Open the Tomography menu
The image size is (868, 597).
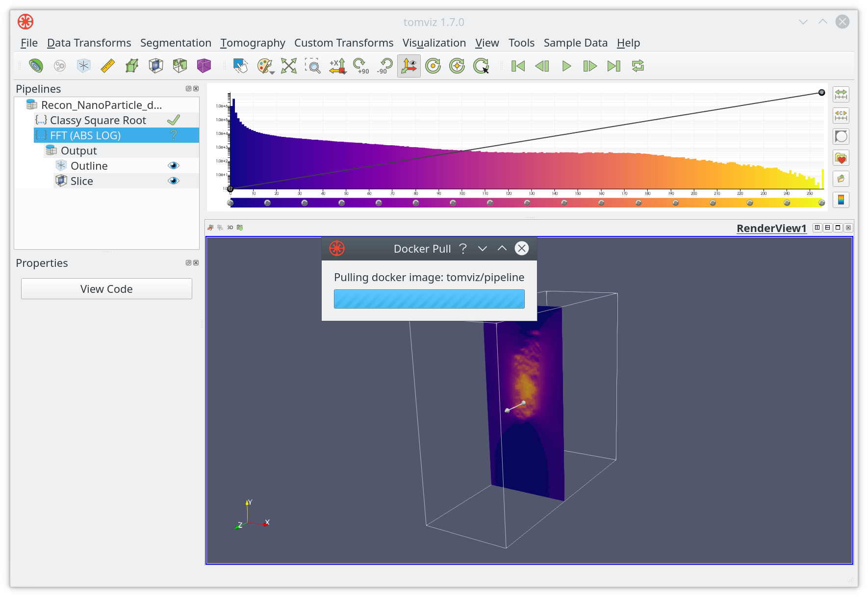click(253, 43)
